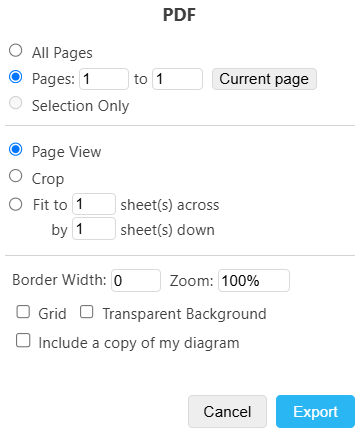This screenshot has height=435, width=361.
Task: Click the Current page button
Action: click(264, 79)
